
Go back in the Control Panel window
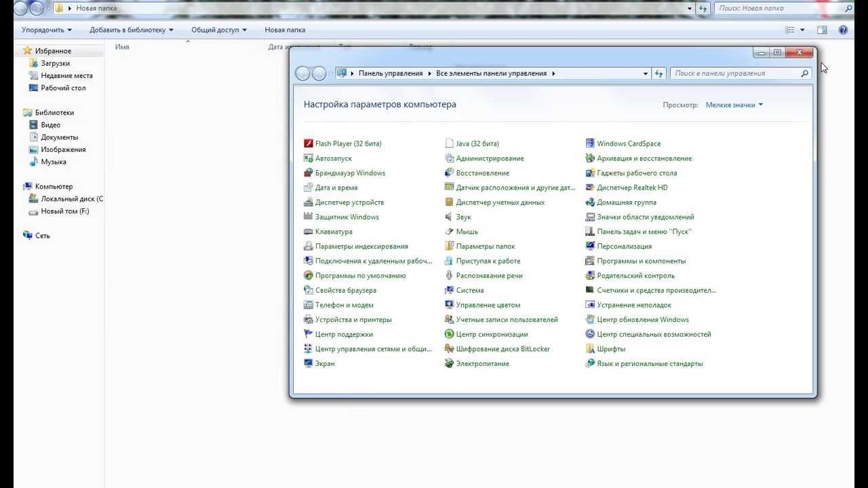[x=302, y=73]
